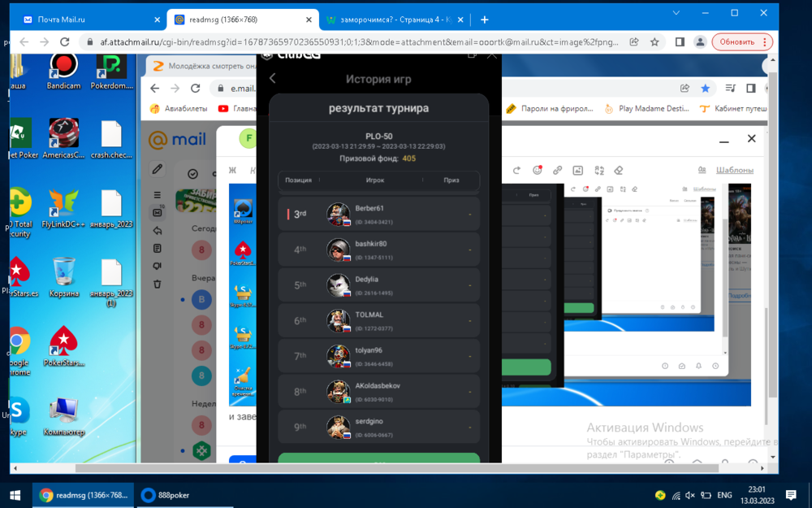Open the ENG input language selector
Screen dimensions: 812x508
[x=723, y=495]
